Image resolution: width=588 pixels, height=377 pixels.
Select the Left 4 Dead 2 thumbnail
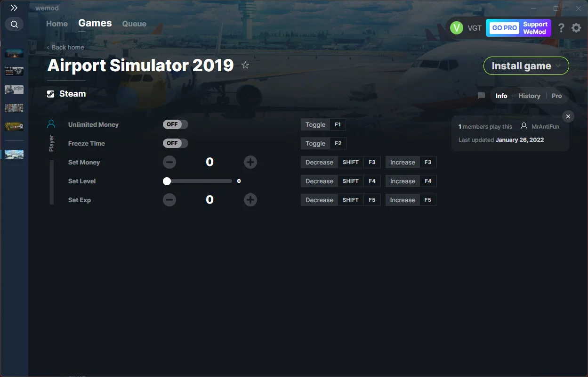pos(14,126)
